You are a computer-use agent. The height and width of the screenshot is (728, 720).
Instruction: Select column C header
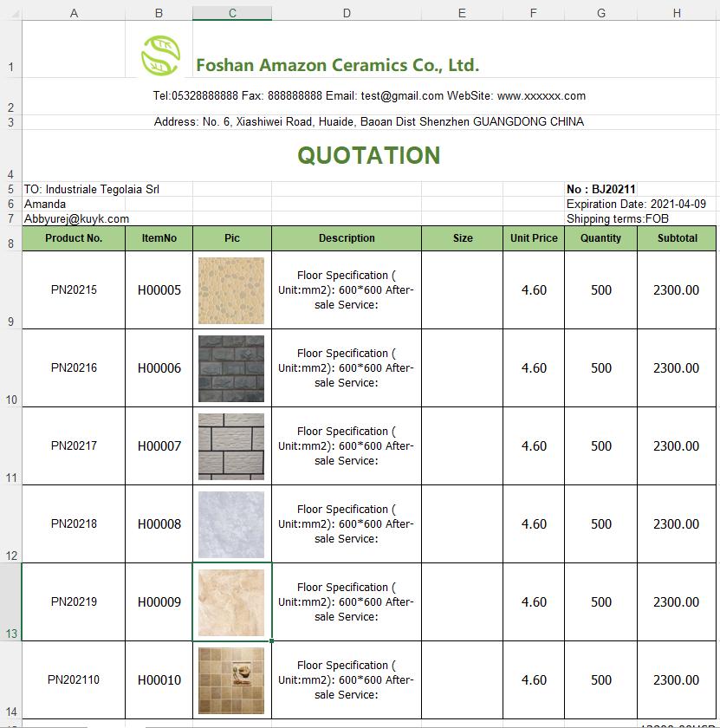[x=232, y=13]
